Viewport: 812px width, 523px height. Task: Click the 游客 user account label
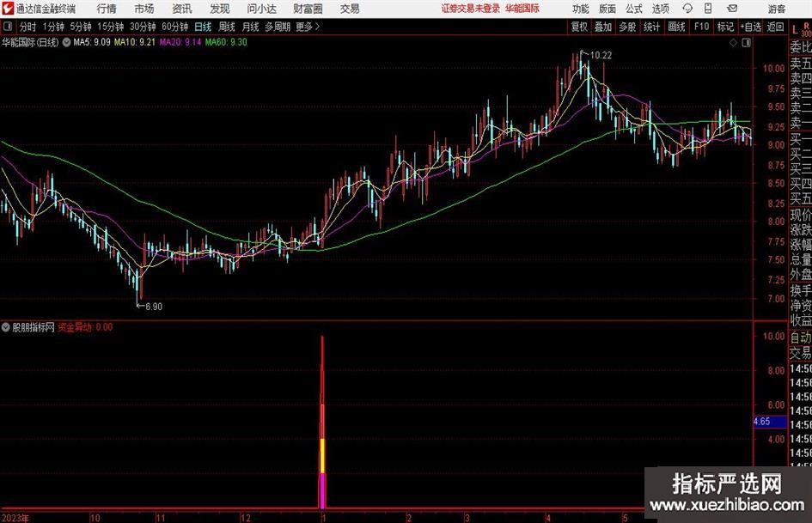point(777,9)
